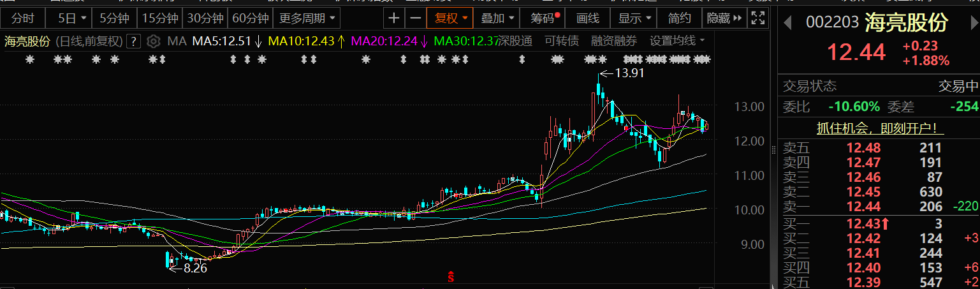Click the 抓住机会,即刻开户 link
Image resolution: width=980 pixels, height=289 pixels.
(x=881, y=128)
